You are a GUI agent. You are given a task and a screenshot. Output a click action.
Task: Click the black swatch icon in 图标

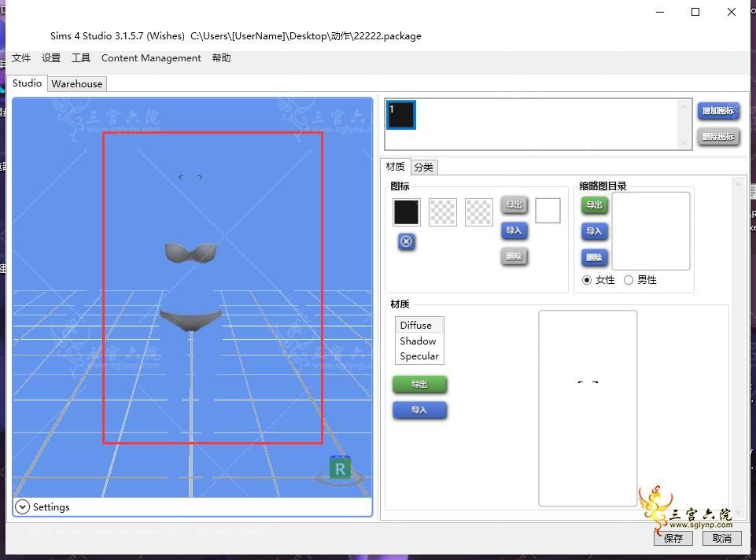click(407, 212)
